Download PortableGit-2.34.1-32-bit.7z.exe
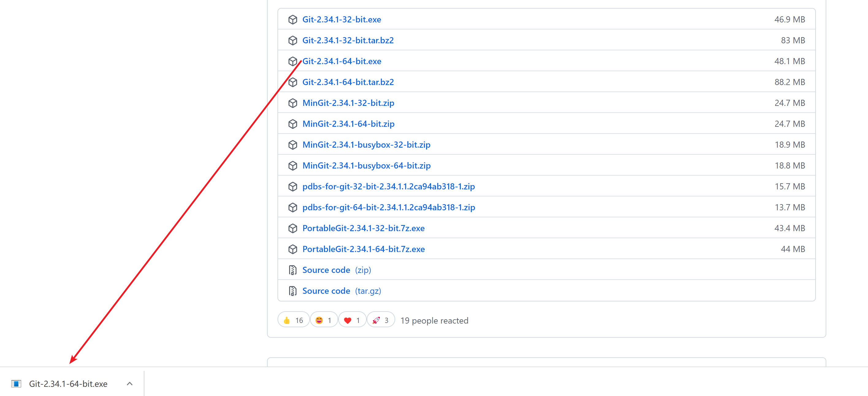Viewport: 868px width, 396px height. tap(363, 228)
